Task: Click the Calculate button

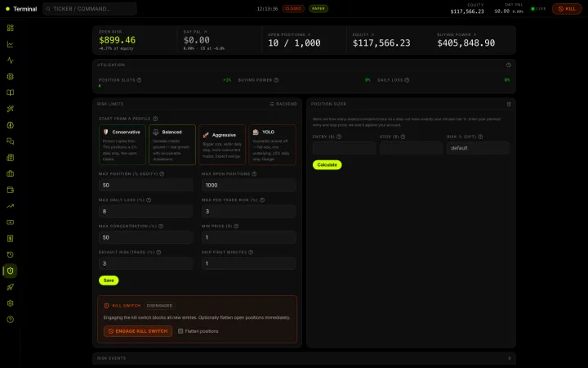Action: 327,165
